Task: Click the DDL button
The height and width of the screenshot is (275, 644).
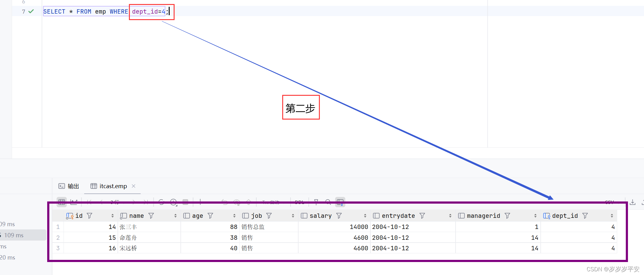Action: (299, 202)
